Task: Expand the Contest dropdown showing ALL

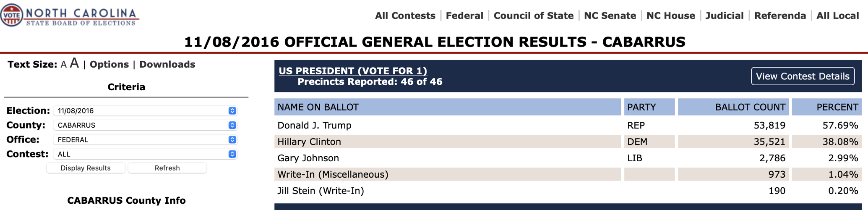Action: pyautogui.click(x=145, y=154)
